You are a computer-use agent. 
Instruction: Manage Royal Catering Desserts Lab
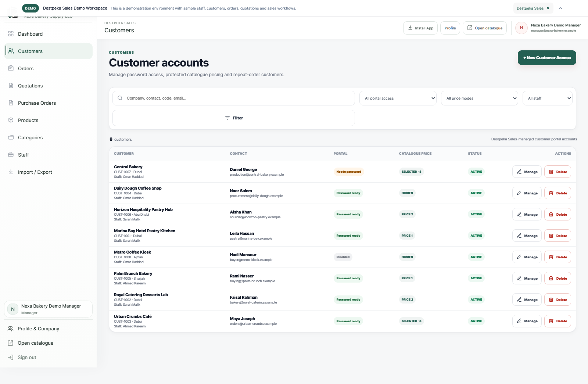point(527,299)
